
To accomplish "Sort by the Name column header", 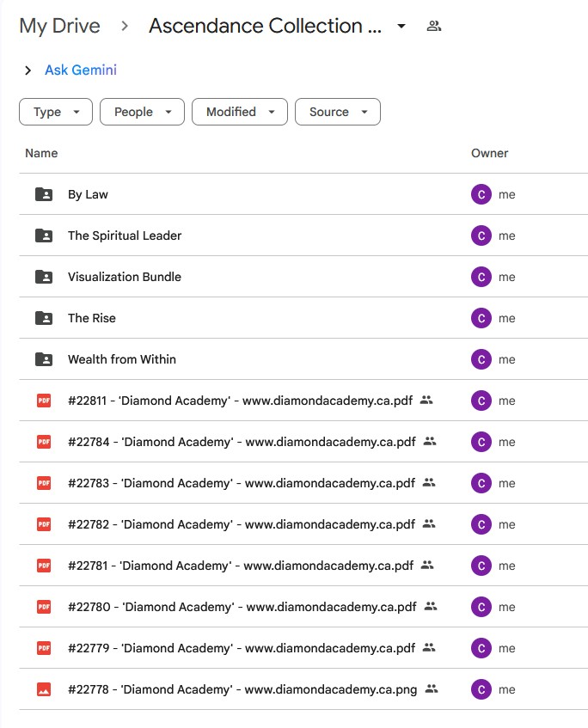I will [41, 153].
